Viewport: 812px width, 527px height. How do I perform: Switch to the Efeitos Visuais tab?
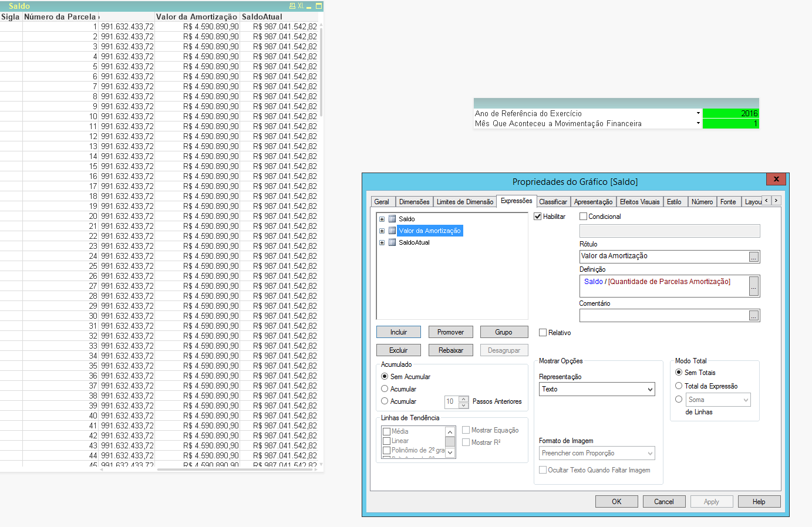640,202
